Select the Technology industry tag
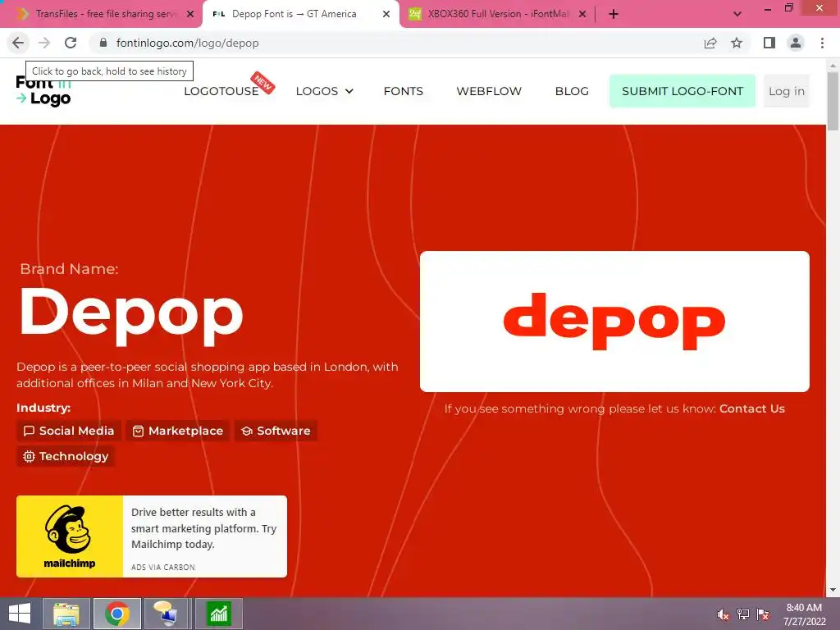 (66, 456)
